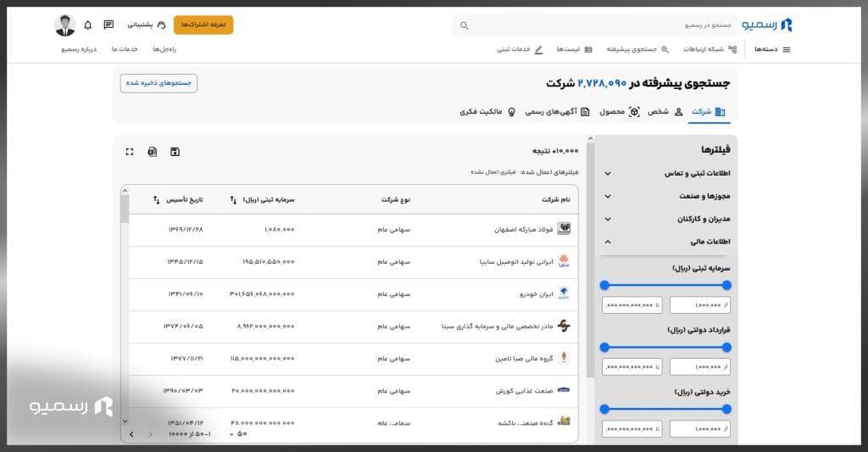Open the دسته‌ها hamburger menu
This screenshot has height=452, width=868.
point(773,49)
